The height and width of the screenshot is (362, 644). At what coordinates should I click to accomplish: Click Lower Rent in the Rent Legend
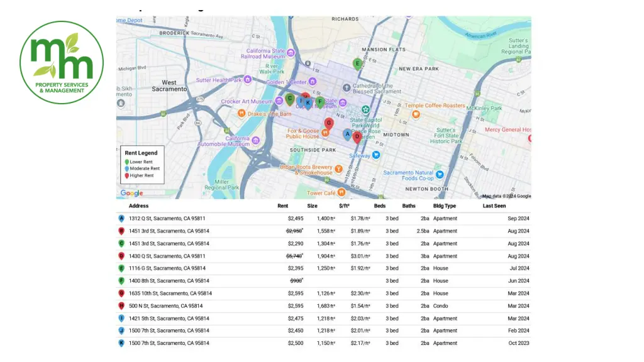coord(141,162)
